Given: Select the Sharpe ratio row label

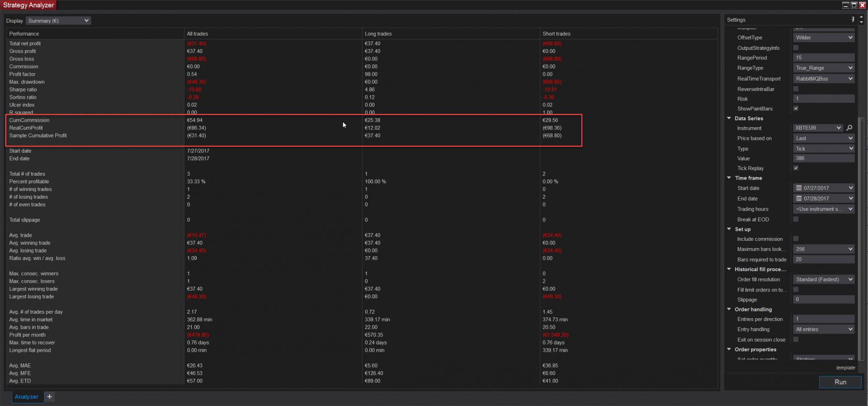Looking at the screenshot, I should (23, 90).
